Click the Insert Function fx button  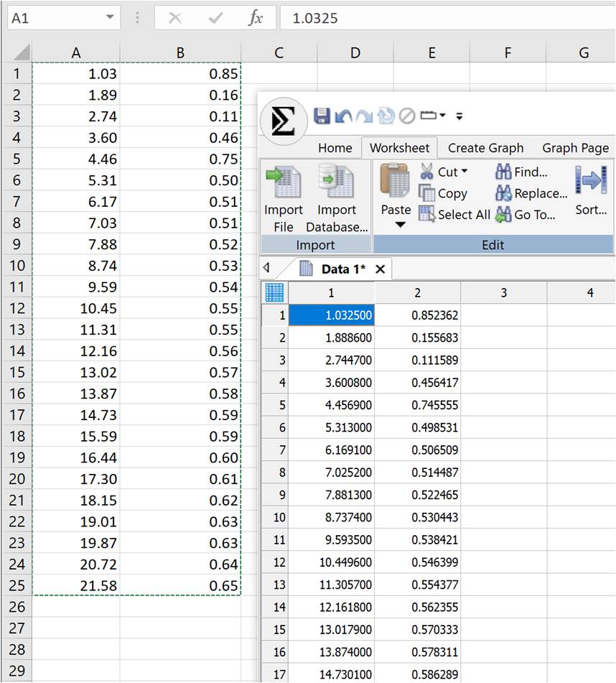coord(255,18)
